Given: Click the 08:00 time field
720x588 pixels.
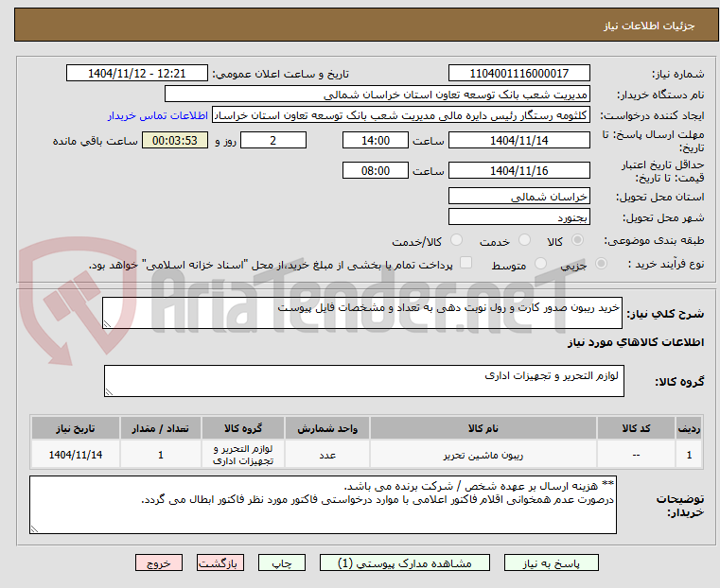Looking at the screenshot, I should (376, 170).
